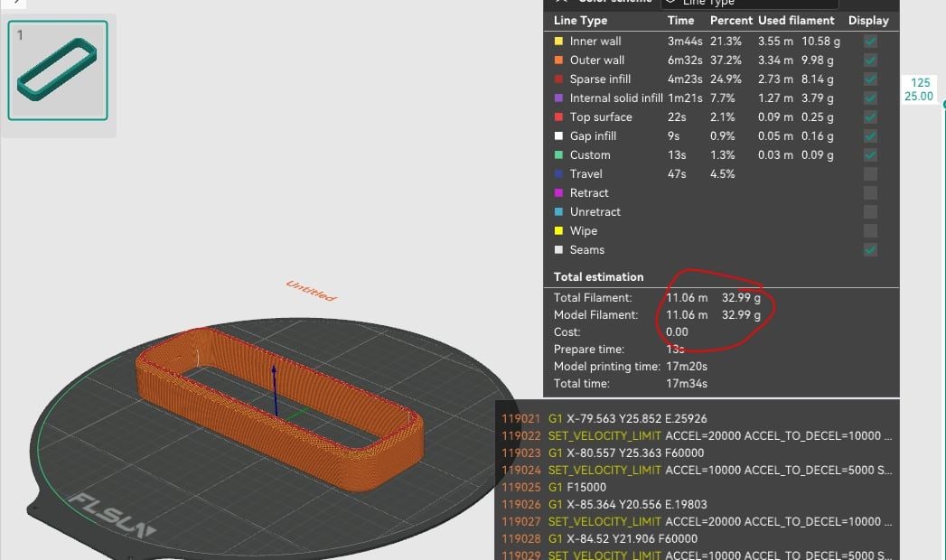This screenshot has width=946, height=560.
Task: Click Sparse infill filament 8.14 g
Action: [818, 79]
